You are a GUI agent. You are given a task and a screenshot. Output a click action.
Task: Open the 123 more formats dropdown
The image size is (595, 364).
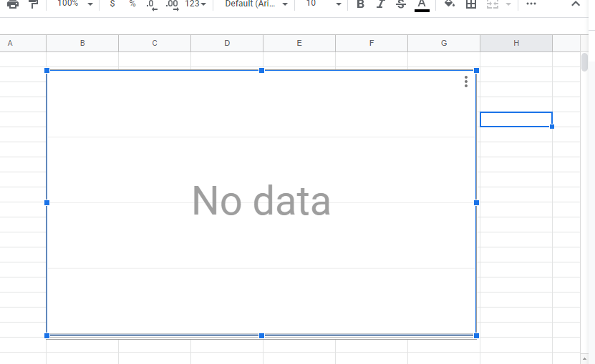pyautogui.click(x=195, y=4)
